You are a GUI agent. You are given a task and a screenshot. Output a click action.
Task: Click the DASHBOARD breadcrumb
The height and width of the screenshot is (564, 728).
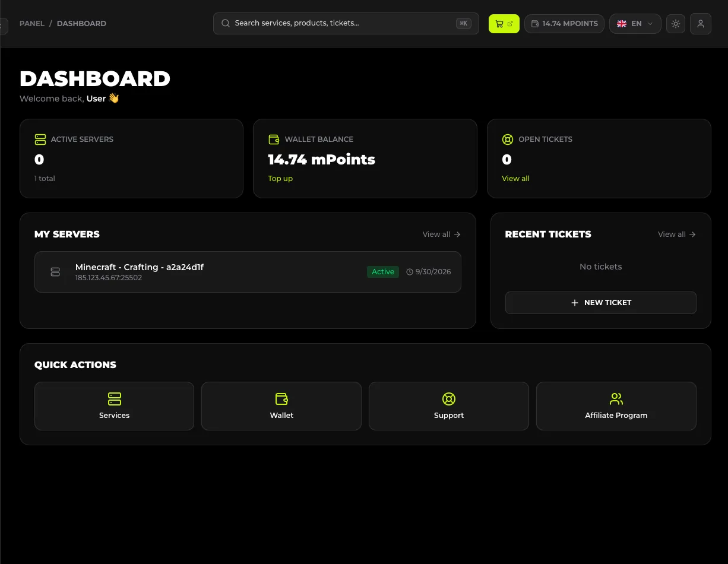point(81,24)
